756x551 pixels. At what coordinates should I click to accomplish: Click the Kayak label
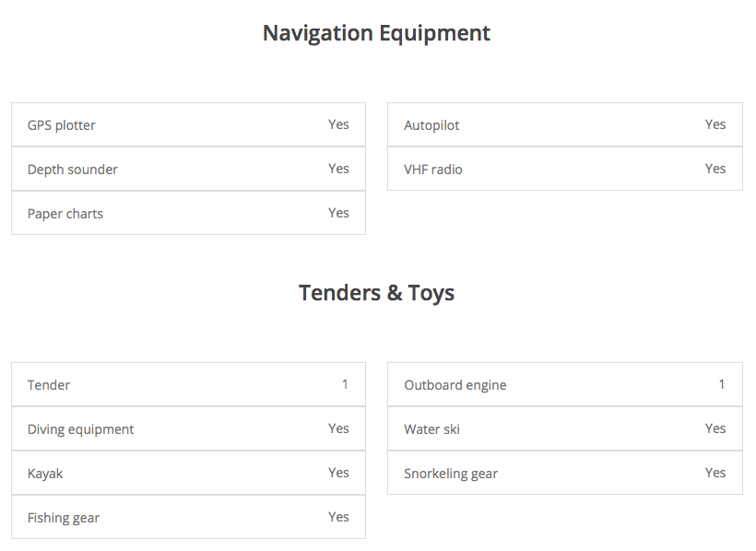coord(45,474)
